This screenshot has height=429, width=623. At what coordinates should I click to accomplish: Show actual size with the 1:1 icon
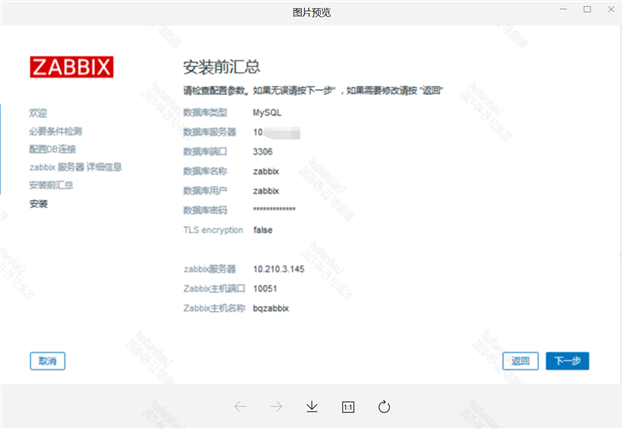pyautogui.click(x=348, y=407)
